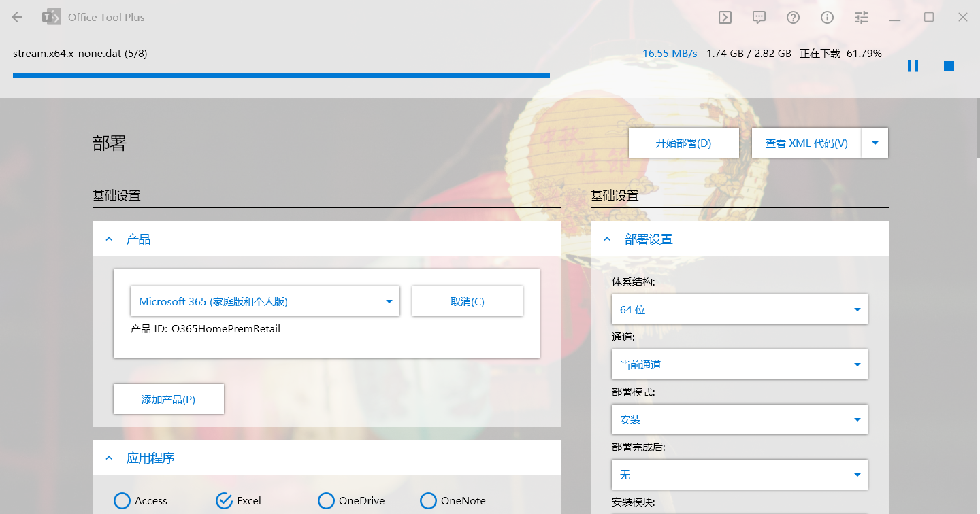Open the feedback chat bubble icon
Viewport: 980px width, 514px height.
759,18
